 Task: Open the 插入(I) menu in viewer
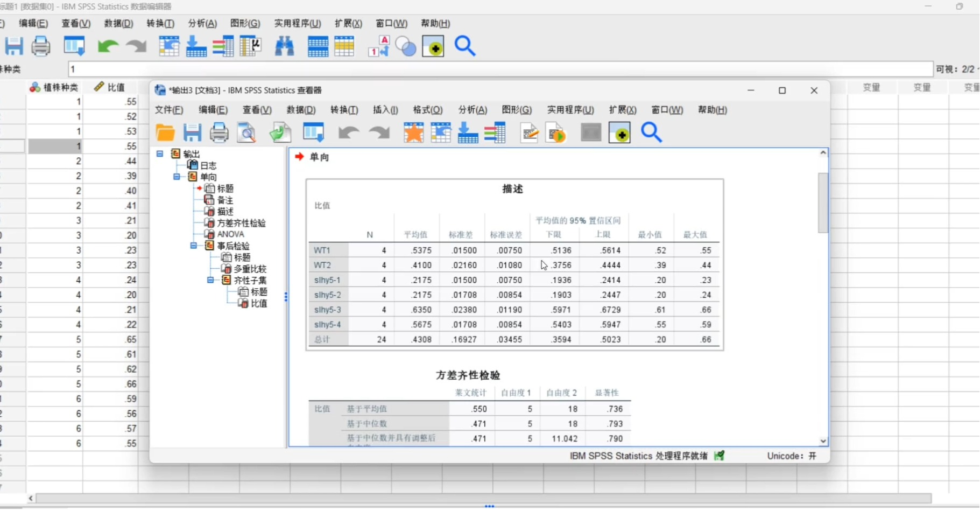tap(385, 110)
